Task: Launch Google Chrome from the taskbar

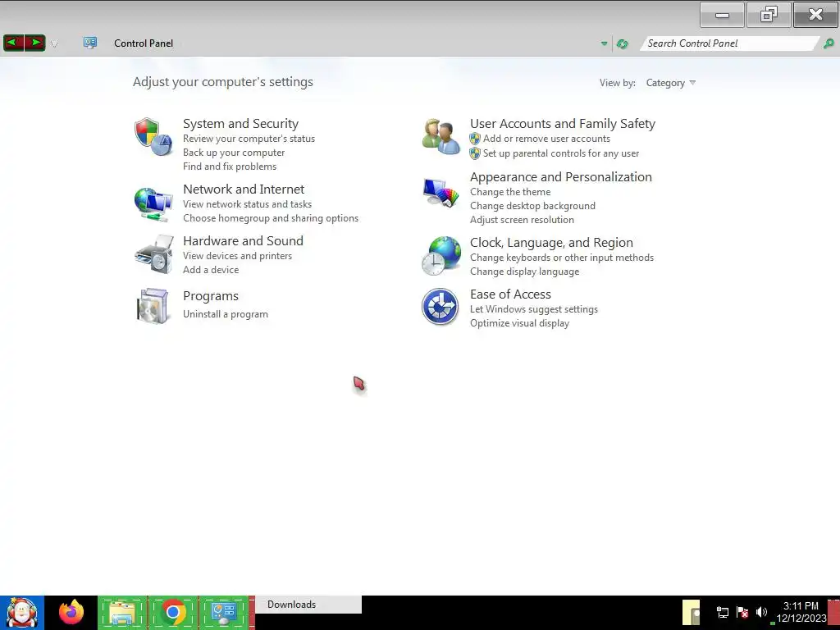Action: 173,613
